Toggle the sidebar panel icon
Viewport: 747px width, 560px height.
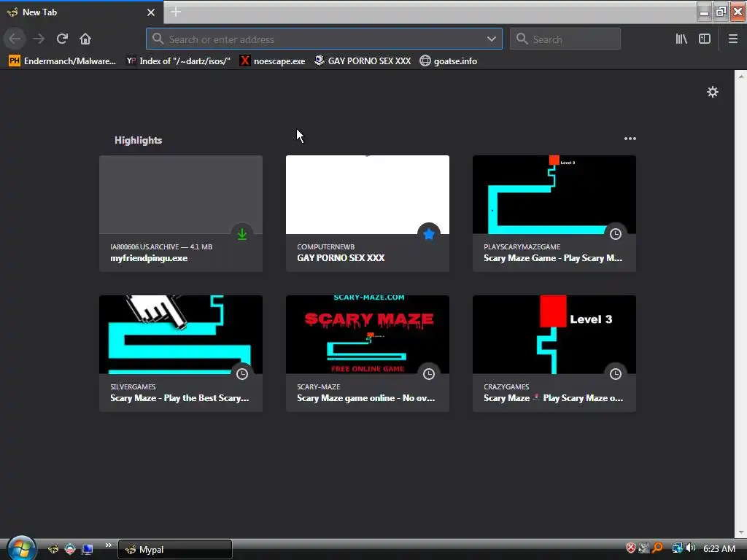pos(704,39)
